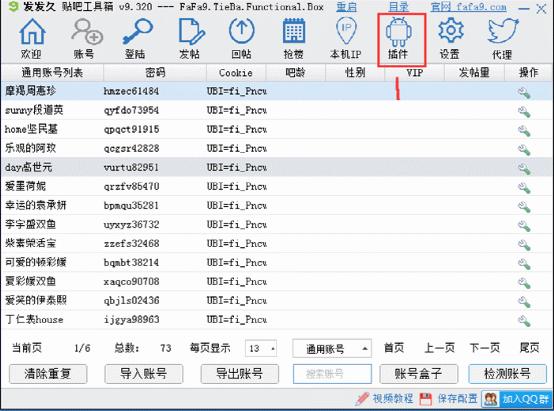Select password cell vurtu82951

tap(131, 167)
